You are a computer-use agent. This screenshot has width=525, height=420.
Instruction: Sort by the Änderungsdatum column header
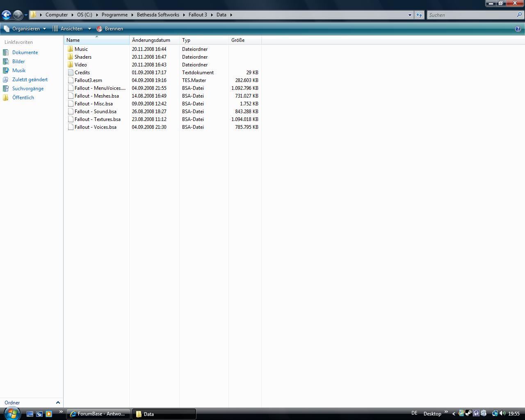(x=154, y=40)
